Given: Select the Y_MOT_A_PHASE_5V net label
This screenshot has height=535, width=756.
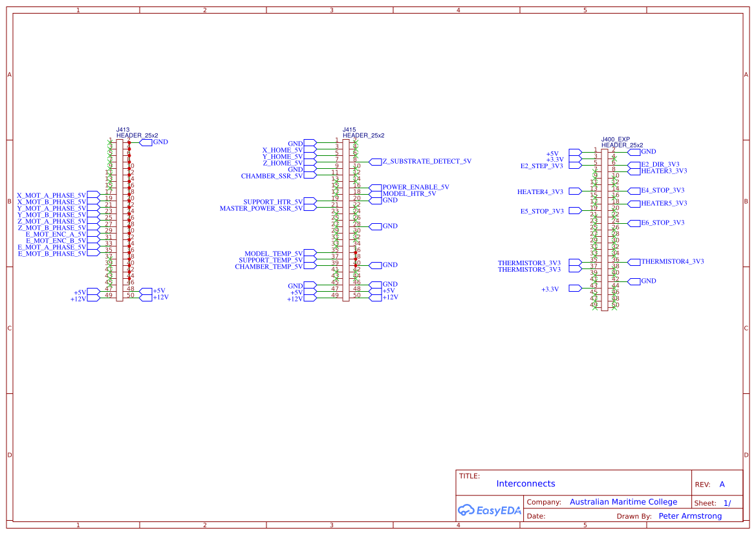Looking at the screenshot, I should click(x=52, y=208).
